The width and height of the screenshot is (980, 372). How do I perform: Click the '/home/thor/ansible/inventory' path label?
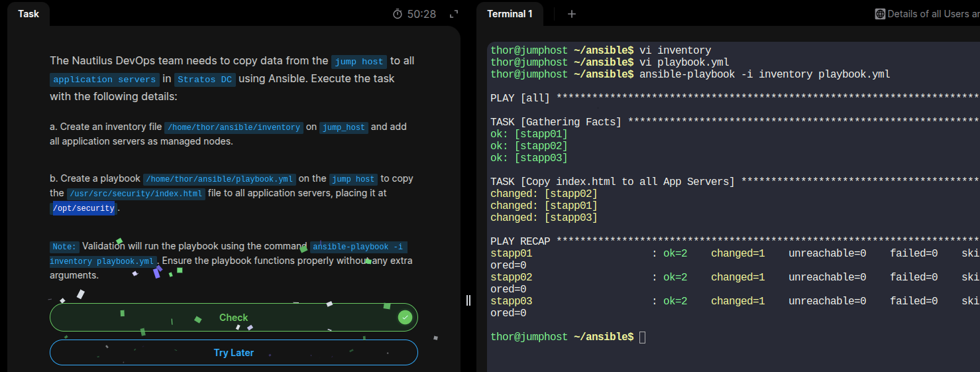pyautogui.click(x=234, y=127)
